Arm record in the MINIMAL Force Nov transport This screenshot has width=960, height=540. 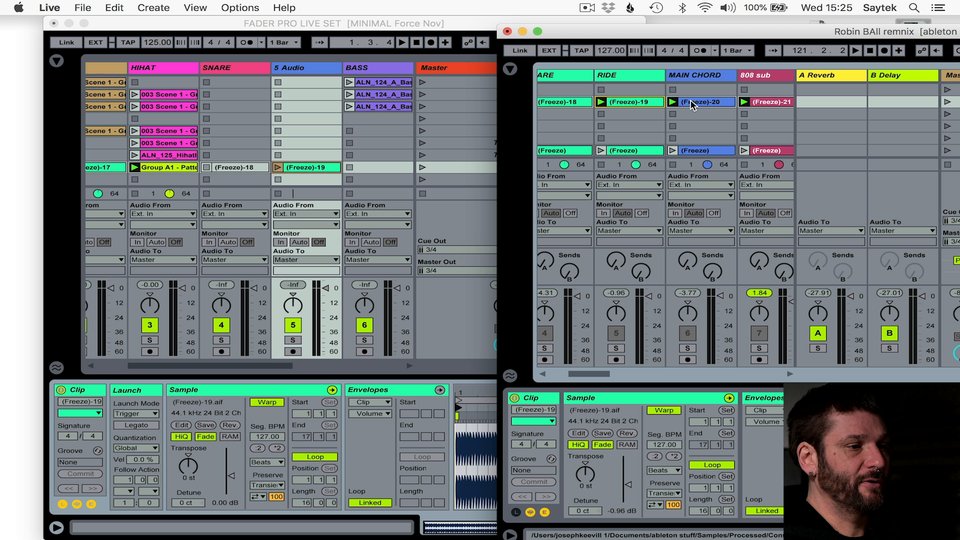tap(430, 42)
